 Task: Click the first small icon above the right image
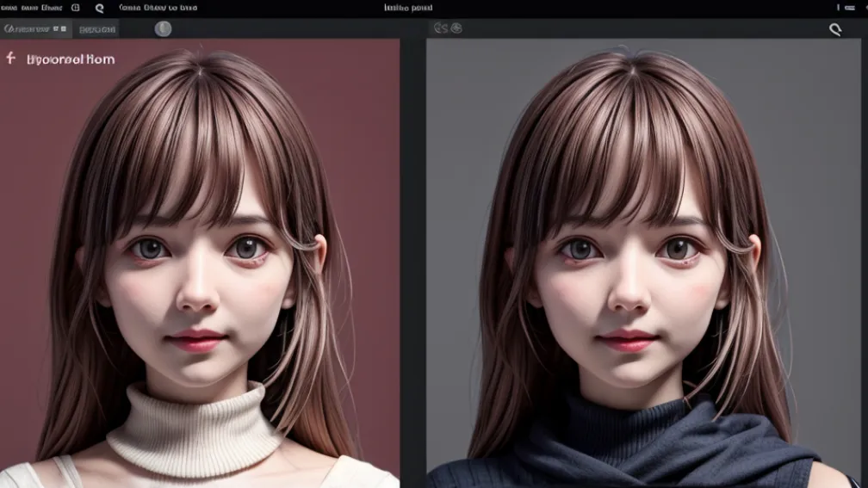coord(440,28)
